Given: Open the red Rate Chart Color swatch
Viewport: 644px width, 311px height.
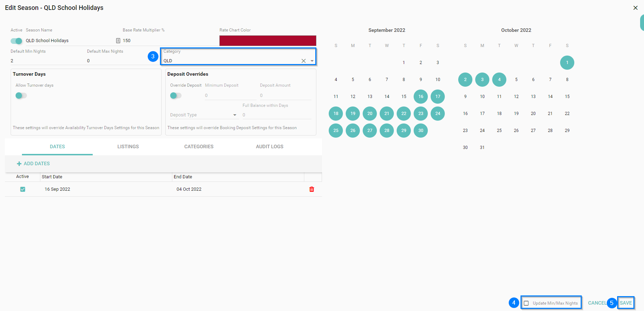Looking at the screenshot, I should pyautogui.click(x=268, y=41).
